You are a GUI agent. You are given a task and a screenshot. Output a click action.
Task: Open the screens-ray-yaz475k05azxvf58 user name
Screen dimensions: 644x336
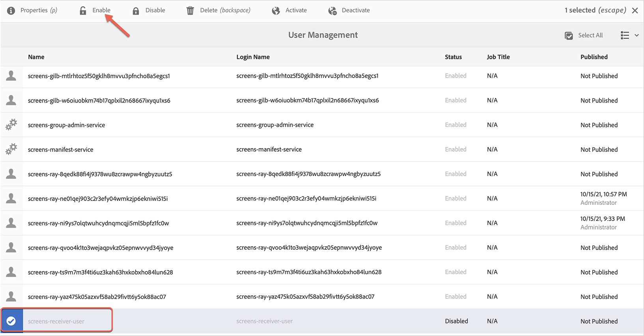tap(97, 297)
